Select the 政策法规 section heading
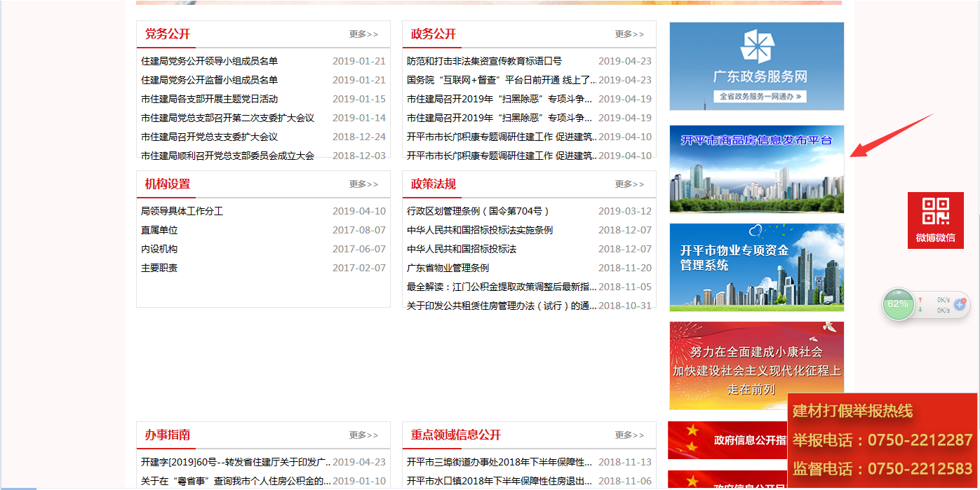Viewport: 980px width, 490px height. pos(433,184)
